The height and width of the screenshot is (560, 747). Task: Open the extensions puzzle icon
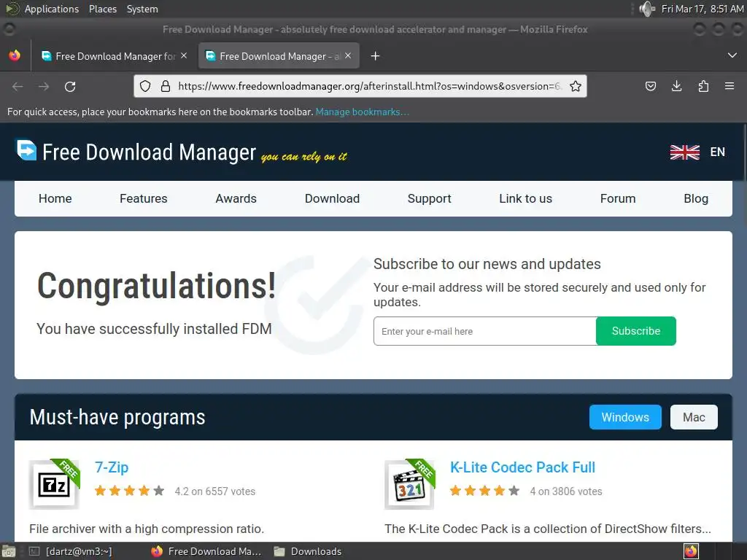pyautogui.click(x=703, y=86)
